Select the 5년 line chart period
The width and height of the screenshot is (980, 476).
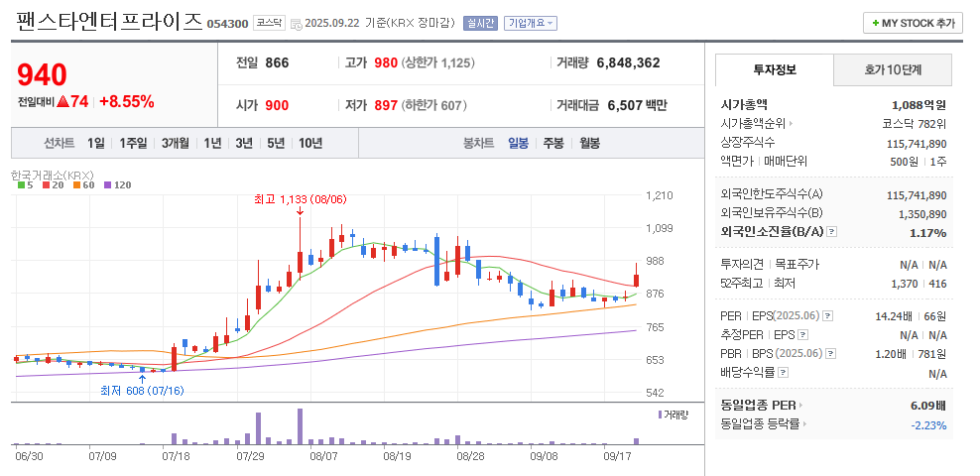(276, 143)
